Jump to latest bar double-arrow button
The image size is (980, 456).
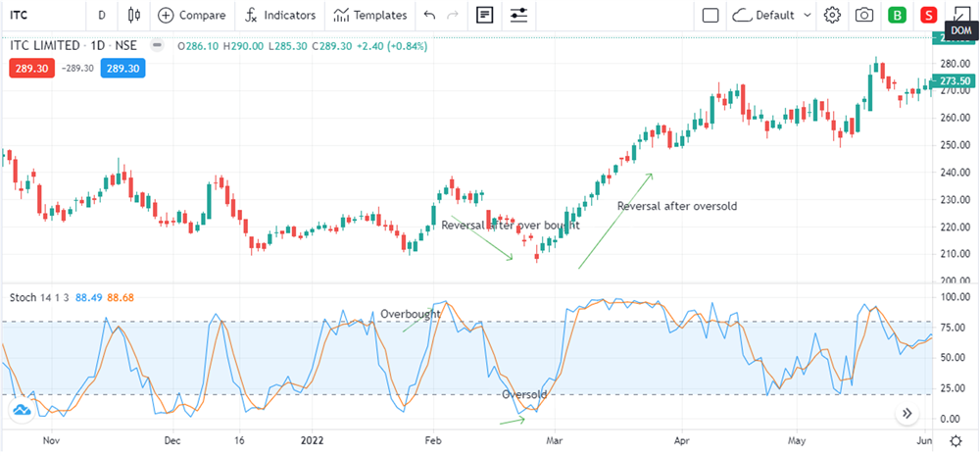(x=906, y=413)
